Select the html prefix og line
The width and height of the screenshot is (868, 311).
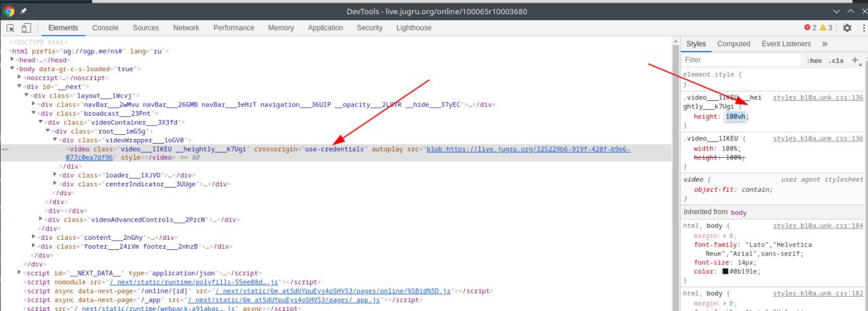click(90, 51)
